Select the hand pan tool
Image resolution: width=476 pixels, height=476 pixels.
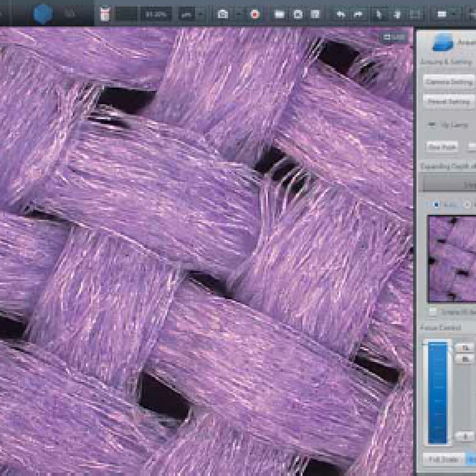click(x=397, y=14)
